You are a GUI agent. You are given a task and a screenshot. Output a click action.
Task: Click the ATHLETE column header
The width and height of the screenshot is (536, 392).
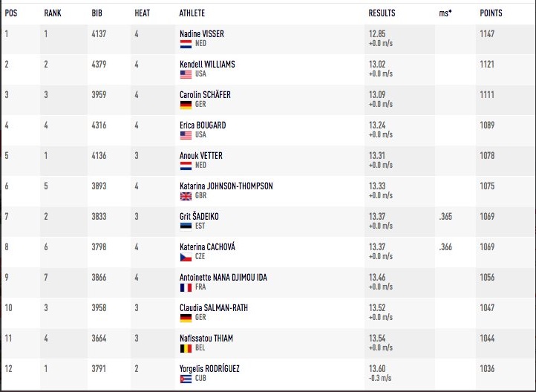click(192, 13)
